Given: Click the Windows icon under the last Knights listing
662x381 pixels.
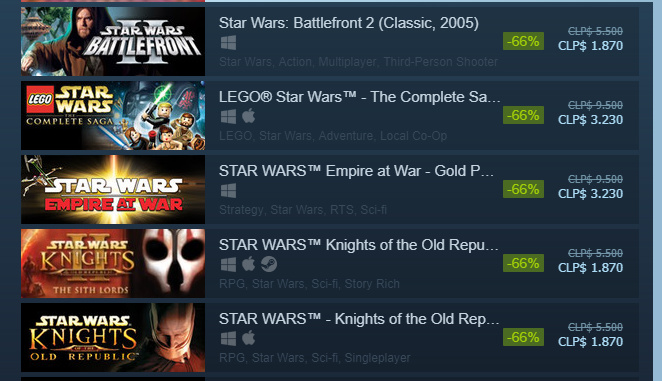Looking at the screenshot, I should coord(228,338).
